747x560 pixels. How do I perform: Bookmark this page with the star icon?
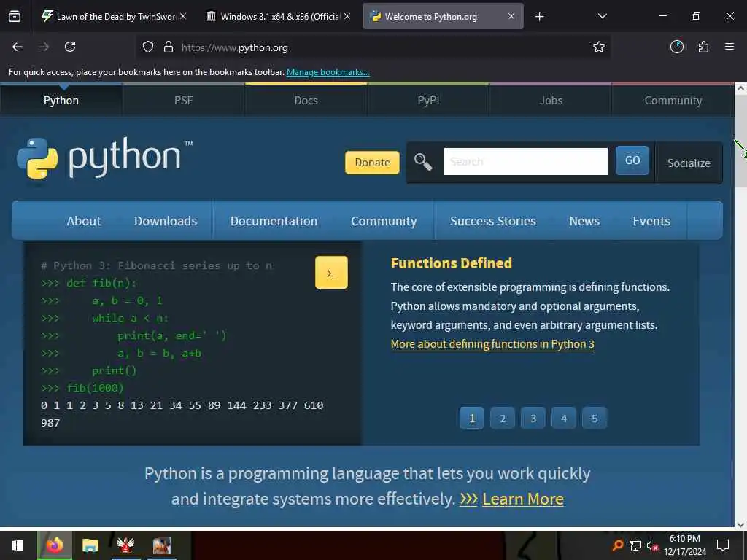(599, 47)
